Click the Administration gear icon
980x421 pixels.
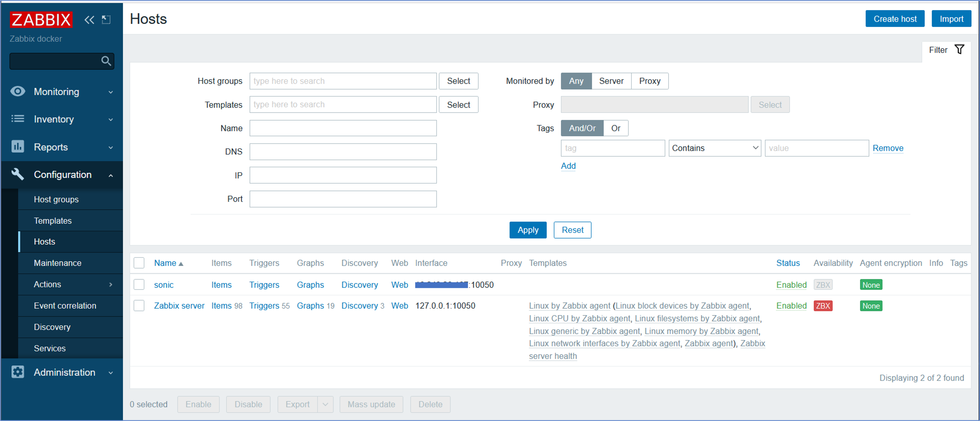click(x=18, y=372)
